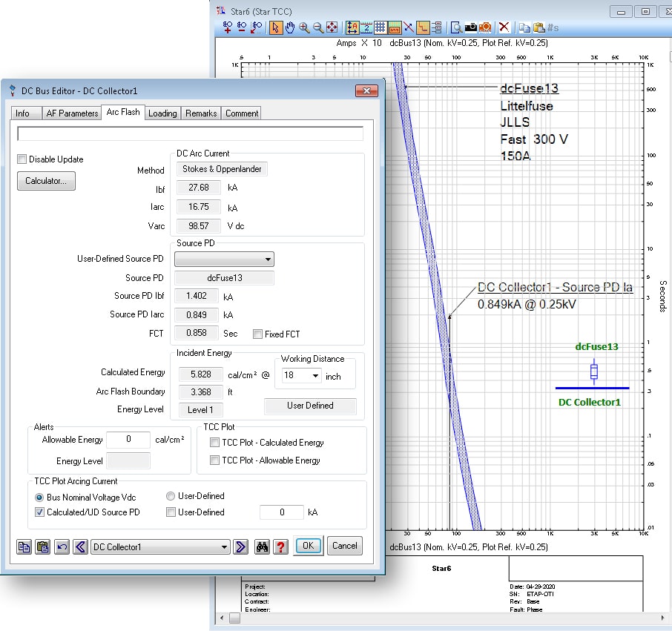
Task: Enable the Disable Update checkbox
Action: tap(22, 159)
